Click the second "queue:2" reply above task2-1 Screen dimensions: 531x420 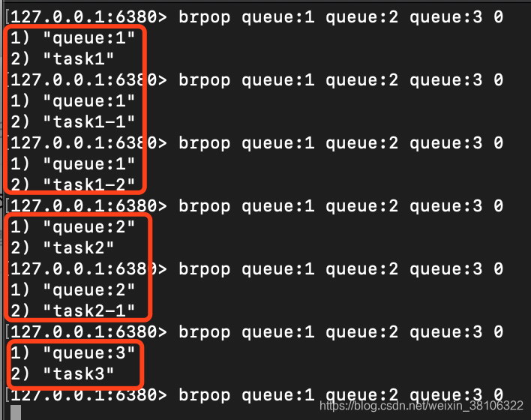click(x=73, y=290)
